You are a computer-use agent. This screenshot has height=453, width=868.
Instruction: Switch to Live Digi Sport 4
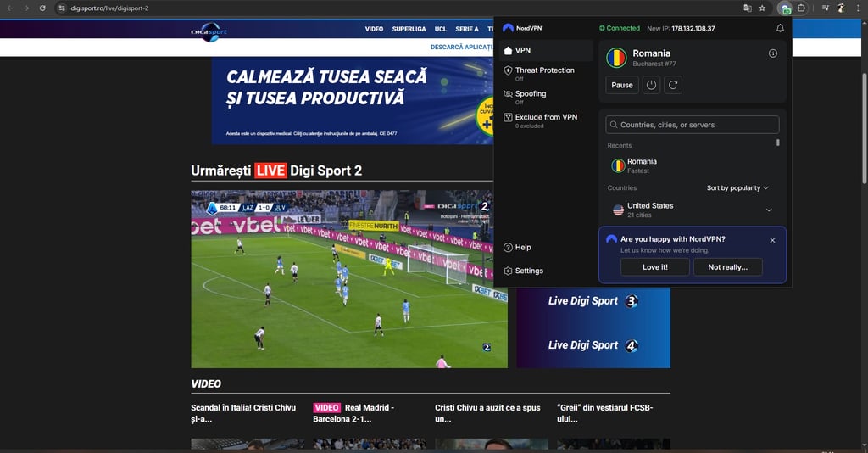(593, 345)
